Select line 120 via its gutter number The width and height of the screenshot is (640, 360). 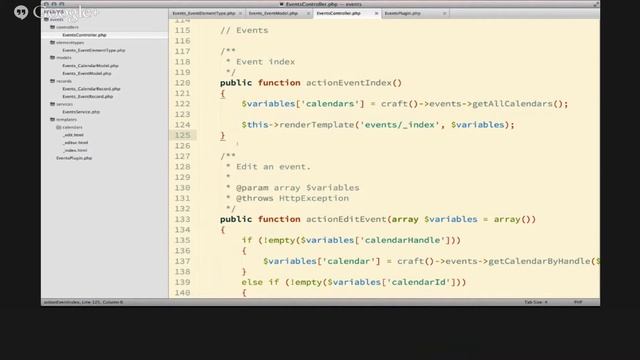[x=182, y=83]
